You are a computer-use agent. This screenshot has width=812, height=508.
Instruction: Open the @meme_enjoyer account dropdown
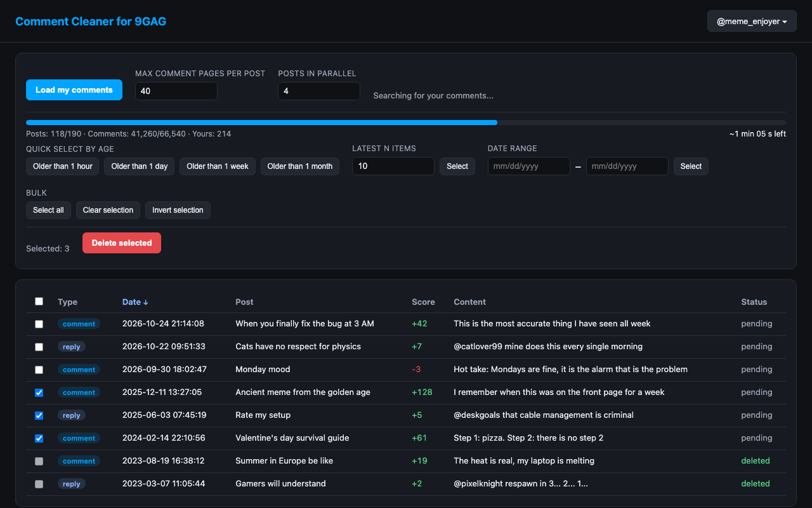pos(752,22)
